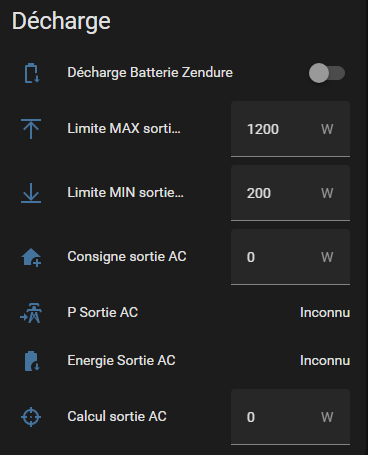Open the Consigne sortie AC label
Viewport: 368px width, 455px height.
pos(127,257)
